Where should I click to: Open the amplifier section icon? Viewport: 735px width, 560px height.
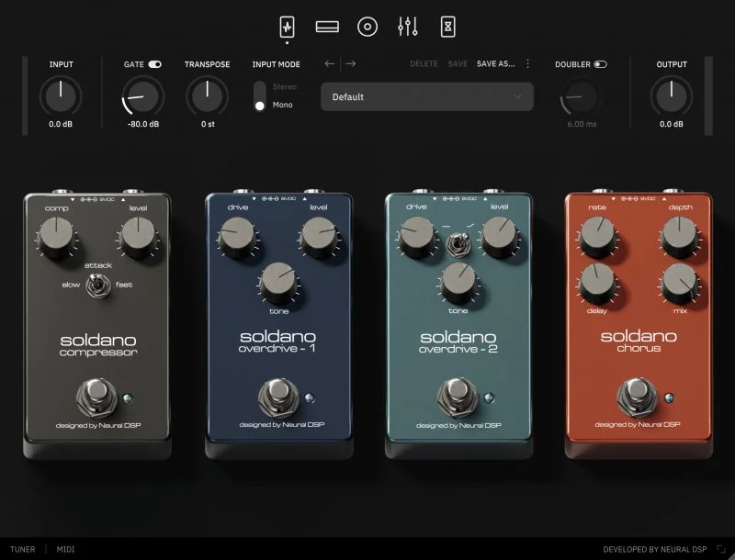click(327, 27)
